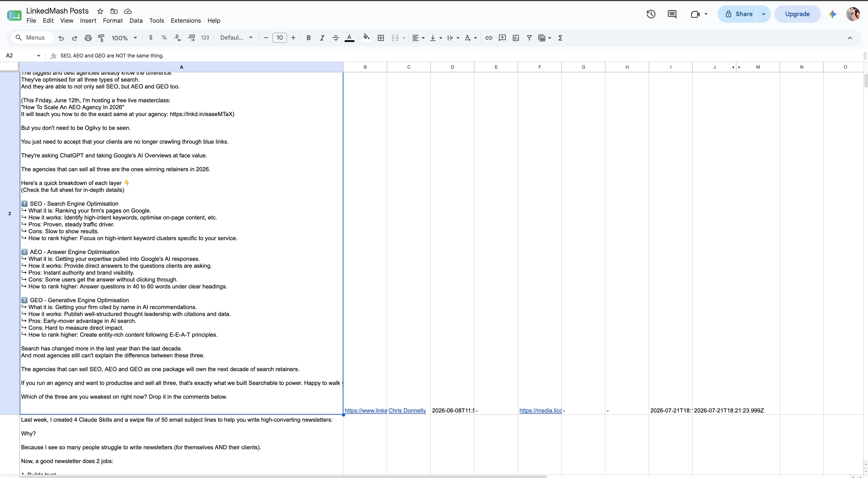Screen dimensions: 868x478
Task: Activate the paint format tool
Action: 101,38
